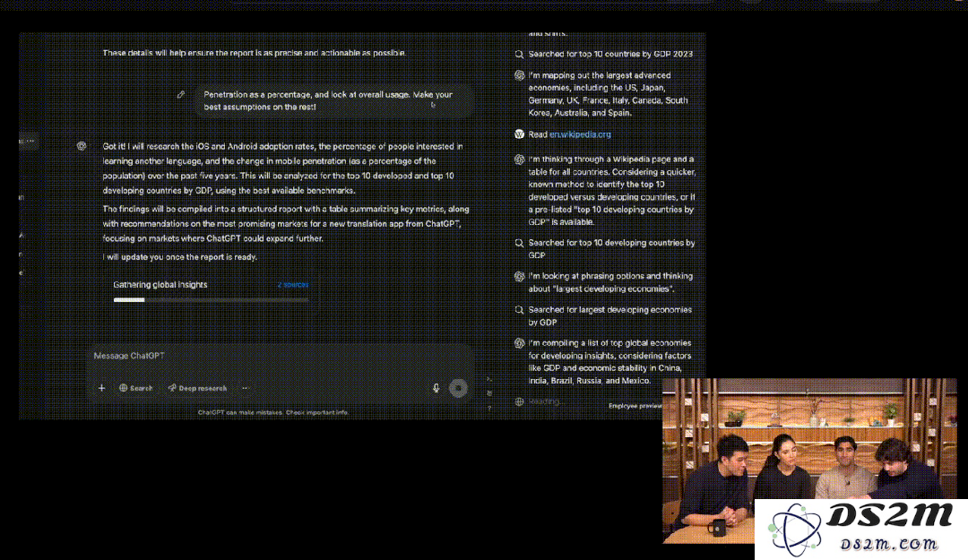Click the thinking icon beside "I'm looking at phrasing options"
This screenshot has height=560, width=968.
point(519,277)
